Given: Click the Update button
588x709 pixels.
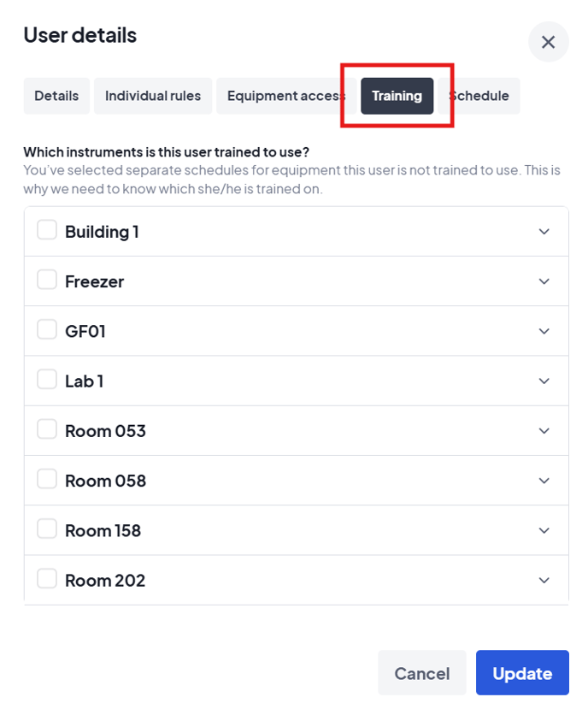Looking at the screenshot, I should (522, 673).
